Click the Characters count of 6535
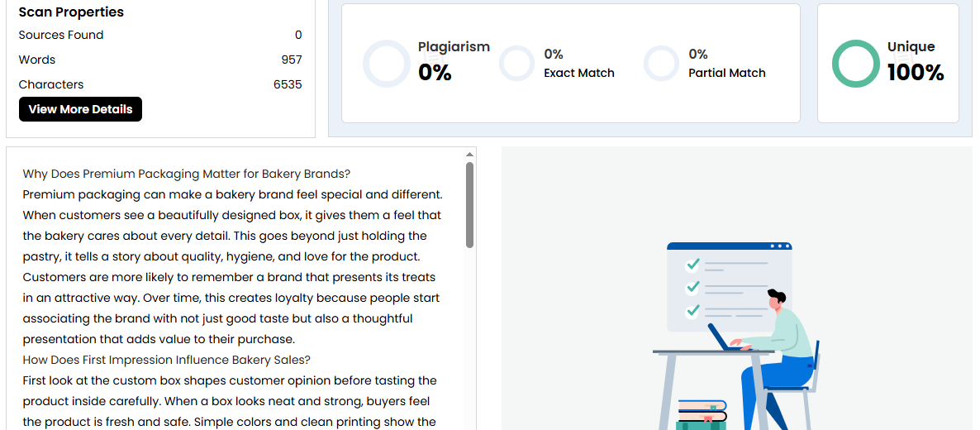The image size is (980, 430). [288, 84]
